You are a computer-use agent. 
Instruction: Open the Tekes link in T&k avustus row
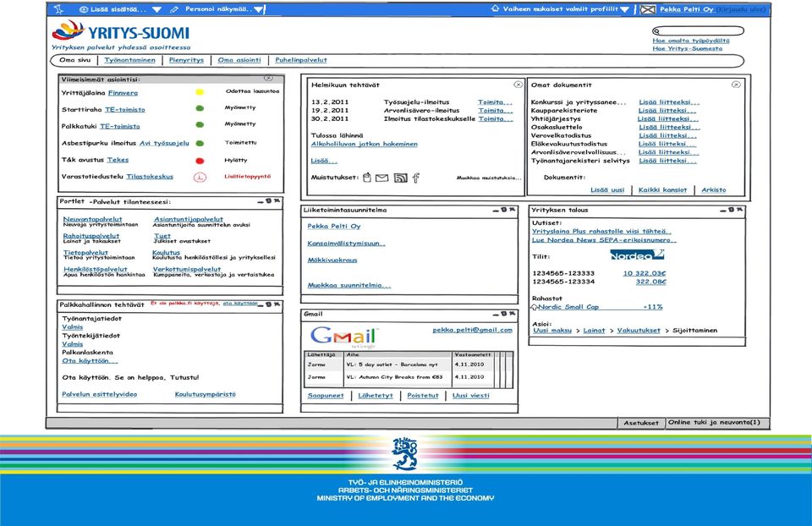point(118,160)
